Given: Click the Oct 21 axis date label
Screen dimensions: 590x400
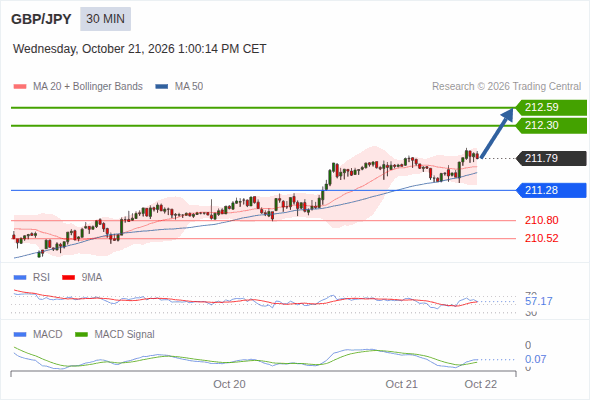Looking at the screenshot, I should click(x=401, y=384).
